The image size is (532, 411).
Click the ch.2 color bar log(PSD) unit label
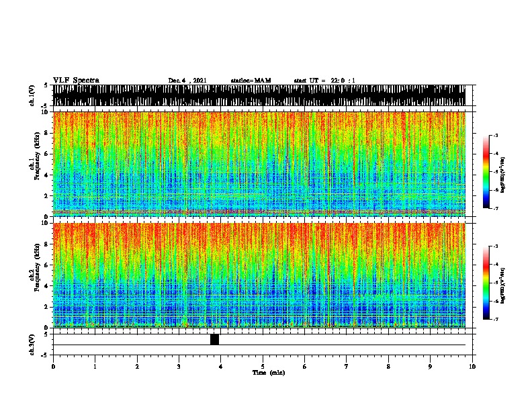click(502, 285)
